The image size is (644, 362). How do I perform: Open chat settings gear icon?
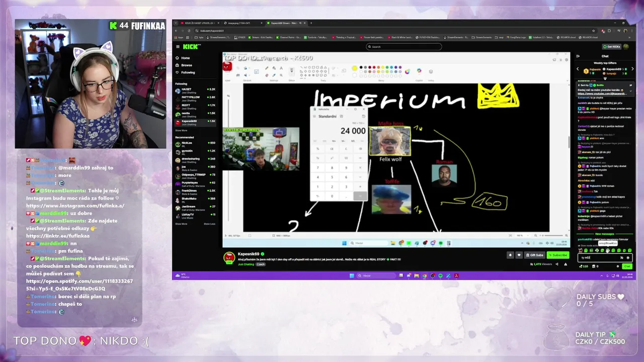tap(618, 266)
